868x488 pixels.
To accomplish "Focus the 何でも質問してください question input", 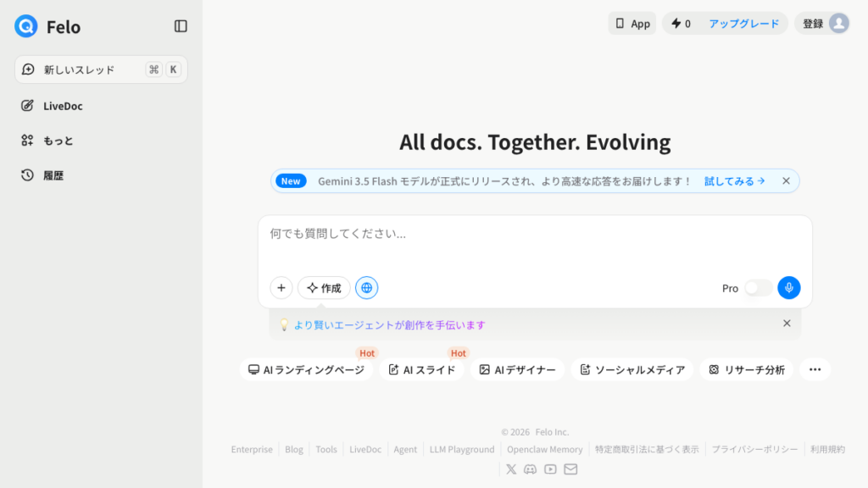I will 535,234.
